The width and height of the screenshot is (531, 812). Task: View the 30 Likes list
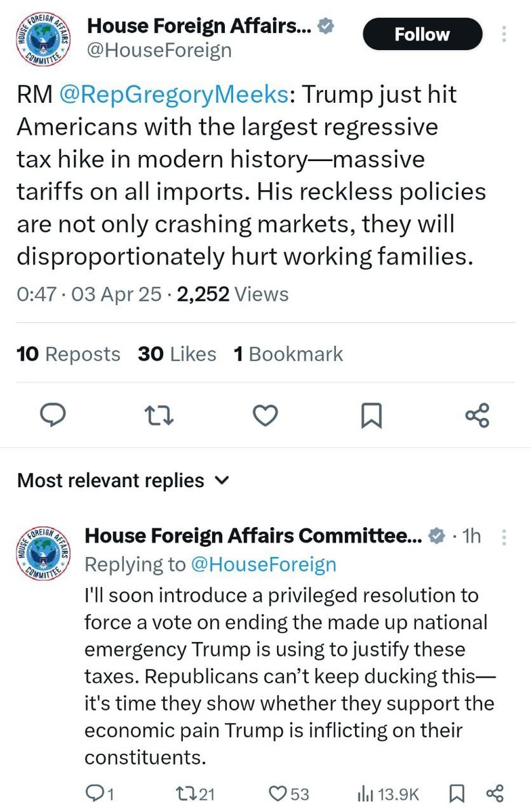point(177,354)
